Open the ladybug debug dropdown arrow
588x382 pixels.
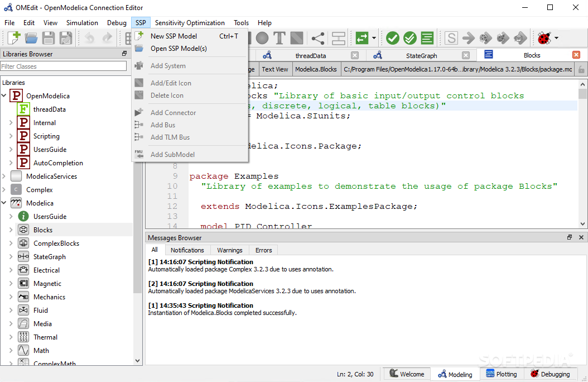pos(557,38)
